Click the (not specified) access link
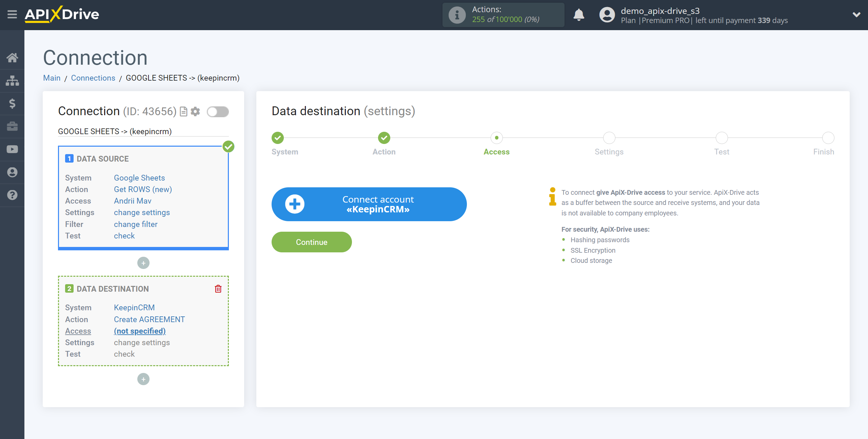The image size is (868, 439). (140, 331)
